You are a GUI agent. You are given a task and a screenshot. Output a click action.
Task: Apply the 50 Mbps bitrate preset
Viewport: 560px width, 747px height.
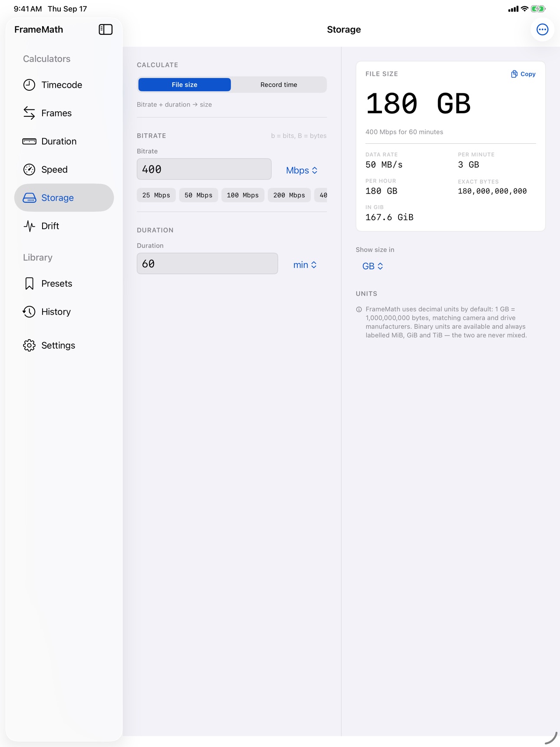pos(198,195)
